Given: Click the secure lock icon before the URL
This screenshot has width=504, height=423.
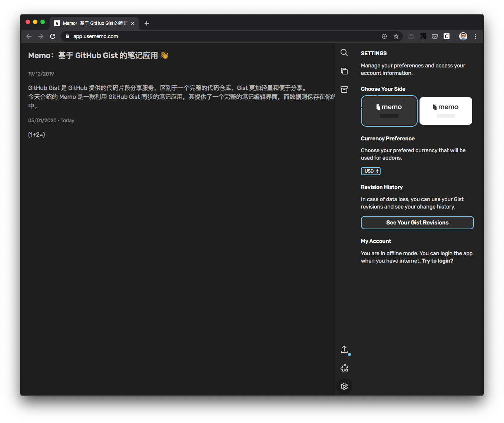Looking at the screenshot, I should (67, 36).
